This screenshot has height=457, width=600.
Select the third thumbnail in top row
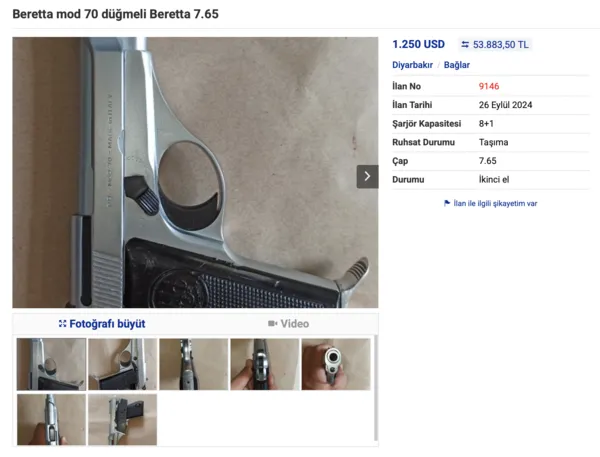click(x=194, y=364)
